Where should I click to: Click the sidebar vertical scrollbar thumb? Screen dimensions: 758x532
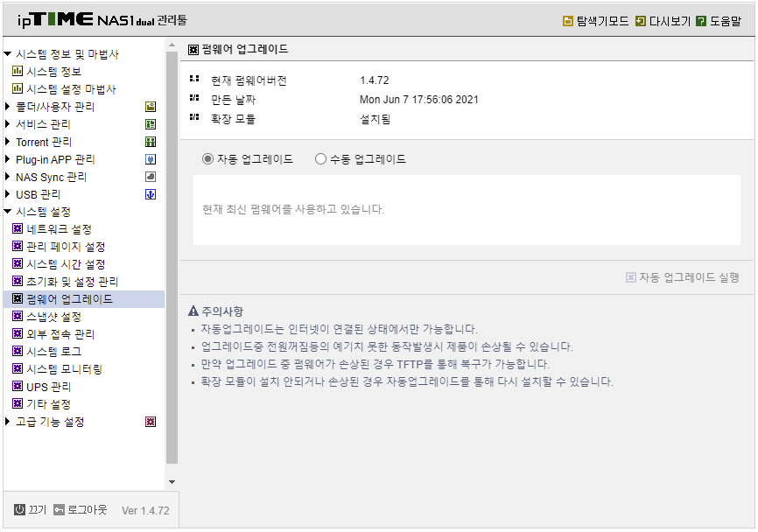[x=172, y=257]
